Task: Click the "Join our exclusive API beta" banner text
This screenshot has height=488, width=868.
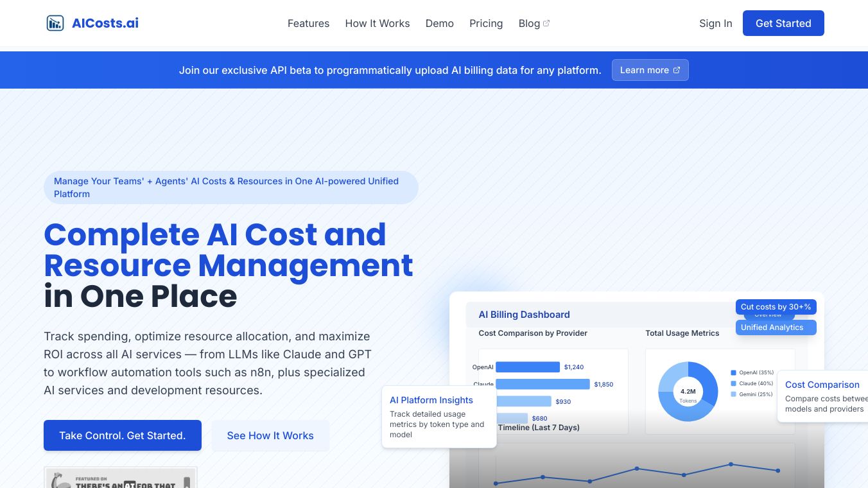Action: click(390, 70)
